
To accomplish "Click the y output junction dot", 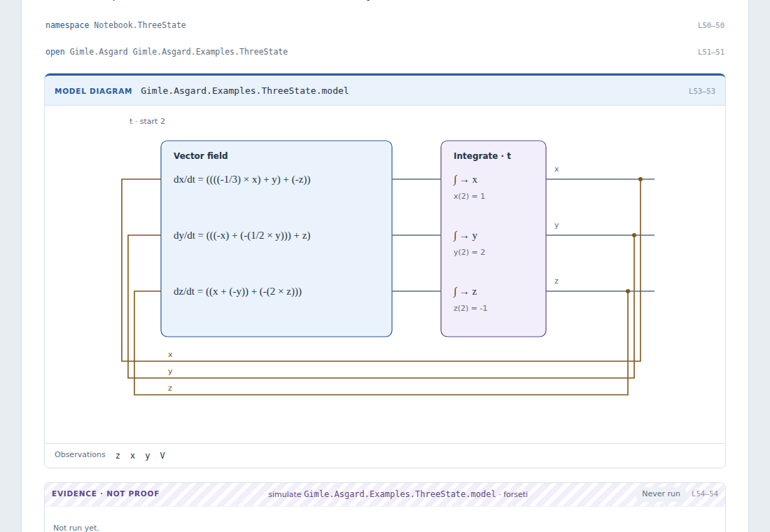I will pyautogui.click(x=634, y=235).
